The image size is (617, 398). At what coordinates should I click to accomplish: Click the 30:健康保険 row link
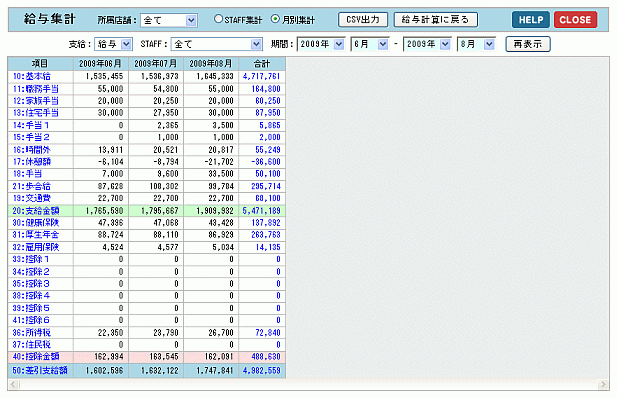(x=35, y=223)
